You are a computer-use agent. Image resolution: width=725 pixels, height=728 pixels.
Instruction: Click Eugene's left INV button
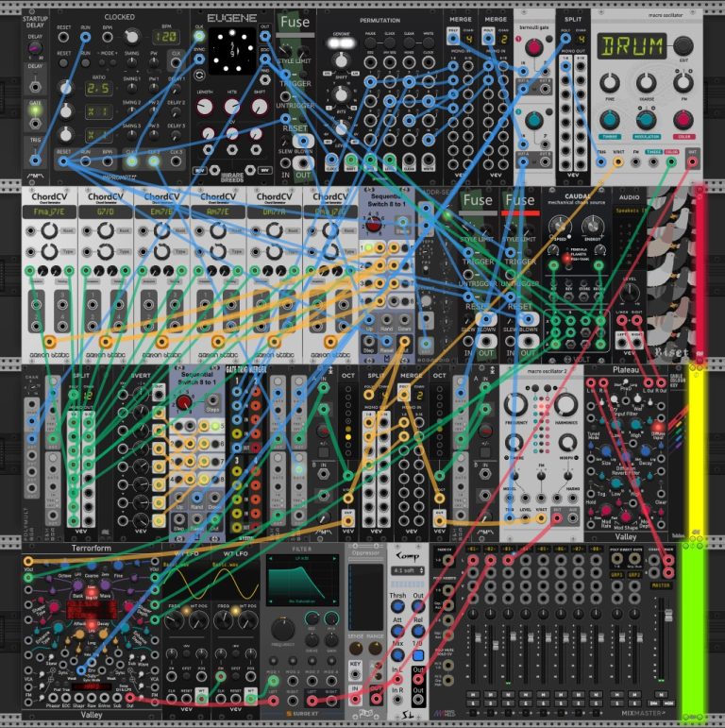coord(199,170)
